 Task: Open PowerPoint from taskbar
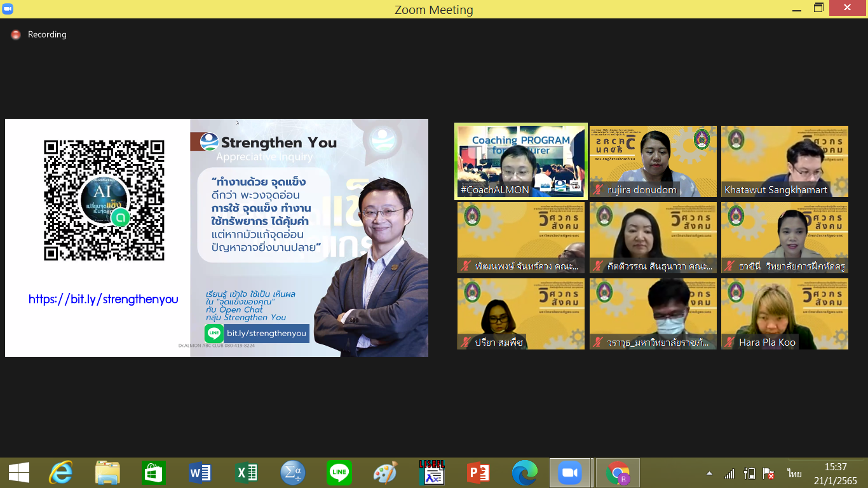[x=478, y=473]
